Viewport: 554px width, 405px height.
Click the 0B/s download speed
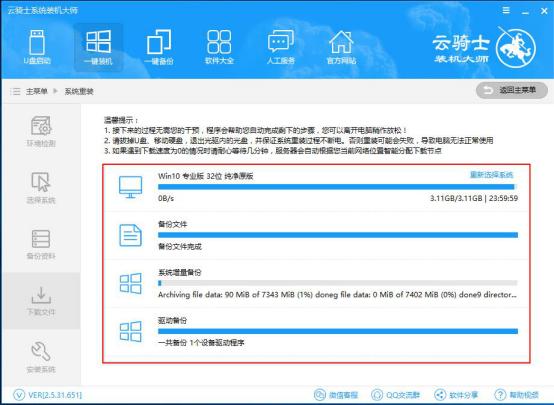(x=166, y=198)
